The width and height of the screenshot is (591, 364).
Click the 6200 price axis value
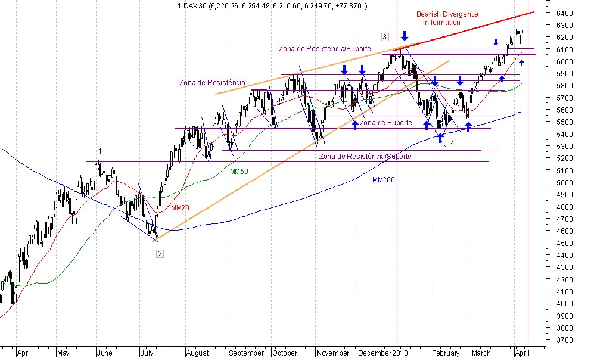point(565,38)
